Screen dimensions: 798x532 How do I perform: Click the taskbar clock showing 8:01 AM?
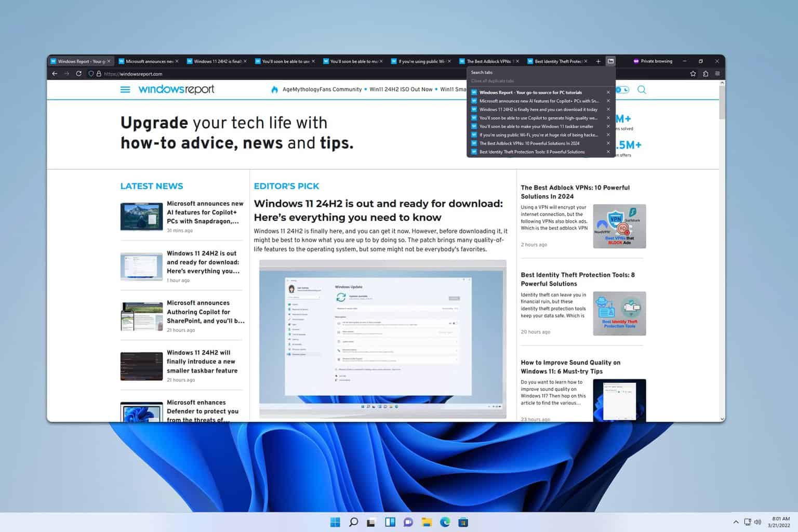[779, 522]
